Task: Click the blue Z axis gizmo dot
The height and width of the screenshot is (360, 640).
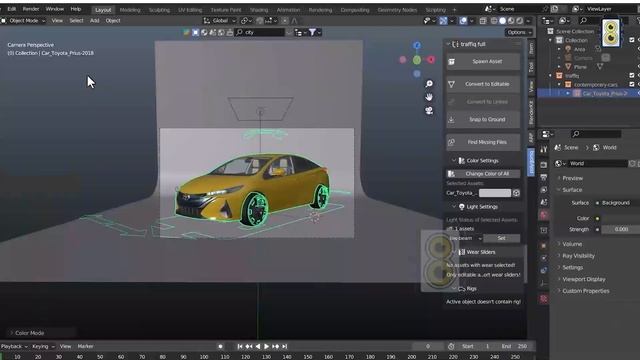Action: tap(417, 46)
